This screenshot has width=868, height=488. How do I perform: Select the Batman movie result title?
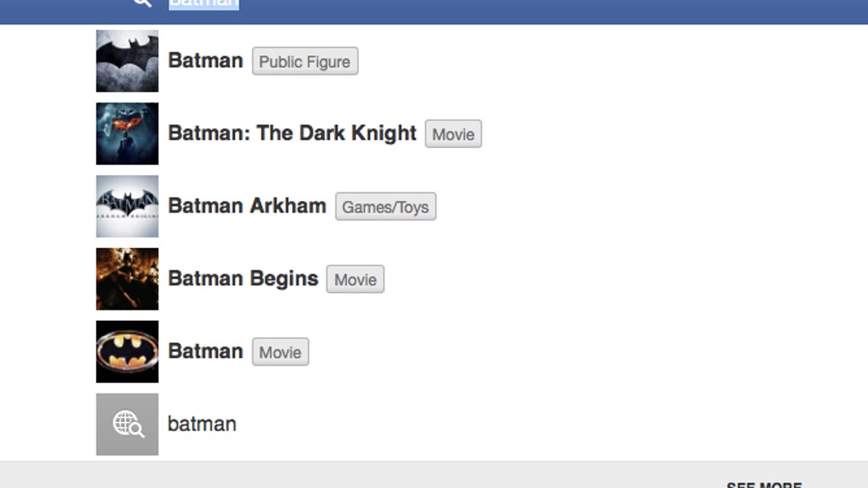205,351
